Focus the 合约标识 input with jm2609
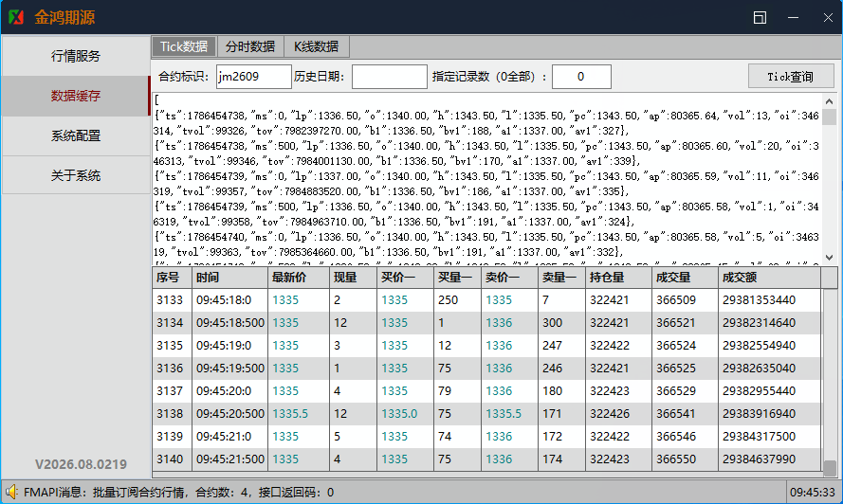This screenshot has width=843, height=504. click(x=254, y=77)
